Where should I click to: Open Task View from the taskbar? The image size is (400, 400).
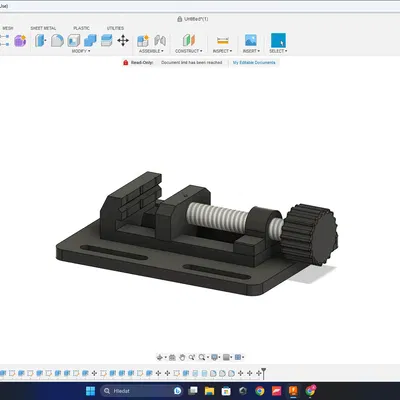point(193,391)
